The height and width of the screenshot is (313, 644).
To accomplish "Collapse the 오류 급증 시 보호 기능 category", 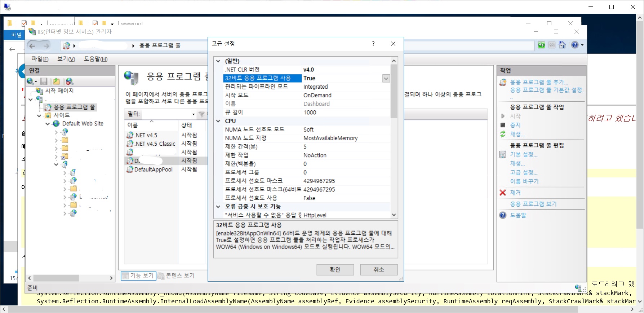I will 218,207.
